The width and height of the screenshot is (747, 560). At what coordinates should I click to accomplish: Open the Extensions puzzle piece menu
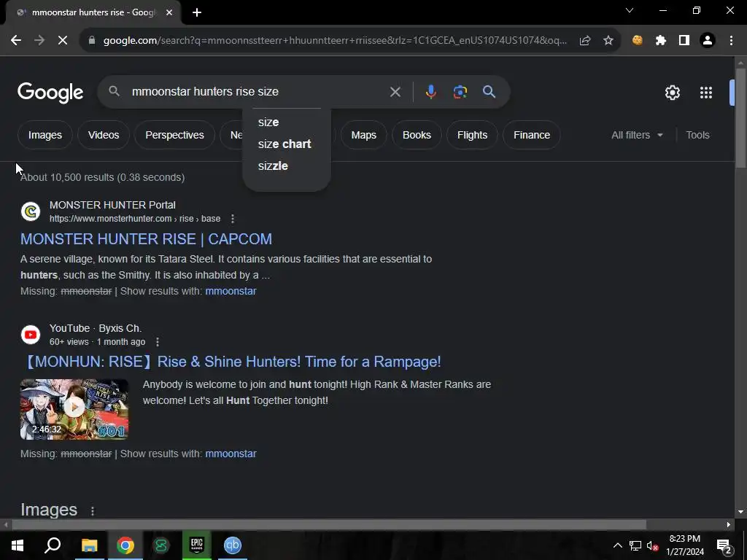tap(661, 41)
